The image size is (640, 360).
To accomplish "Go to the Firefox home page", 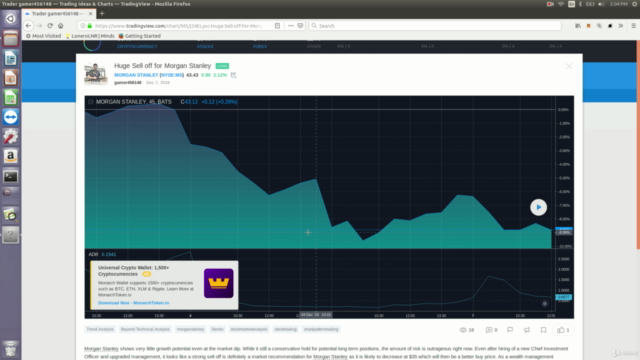I will pos(60,26).
